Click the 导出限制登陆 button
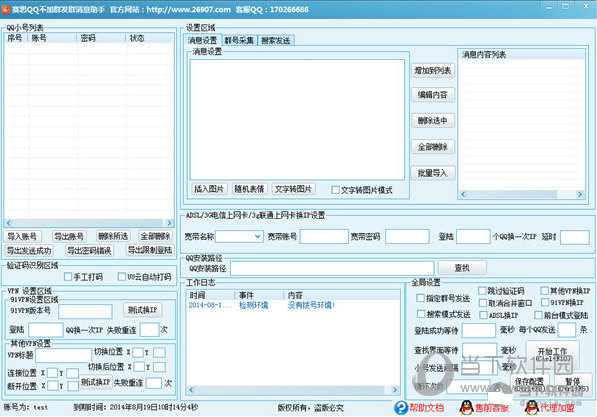The height and width of the screenshot is (417, 597). coord(150,250)
